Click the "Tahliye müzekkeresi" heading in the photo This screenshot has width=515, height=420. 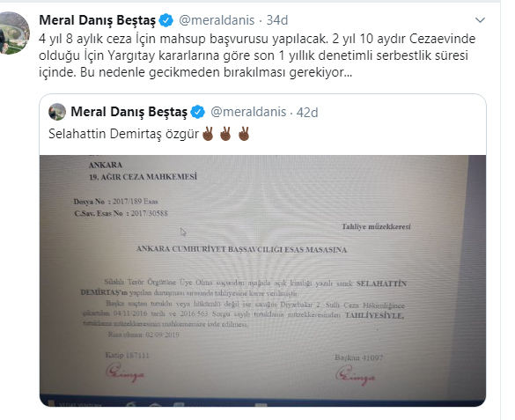tap(376, 226)
